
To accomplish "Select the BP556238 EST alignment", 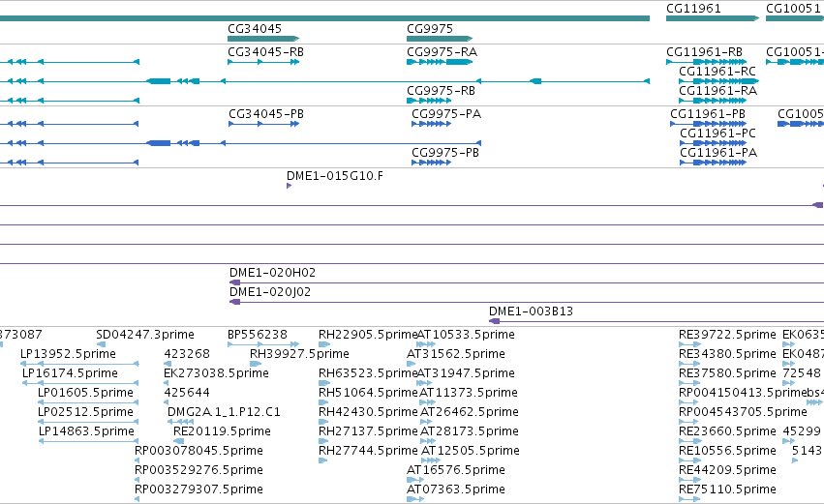I will coord(263,344).
